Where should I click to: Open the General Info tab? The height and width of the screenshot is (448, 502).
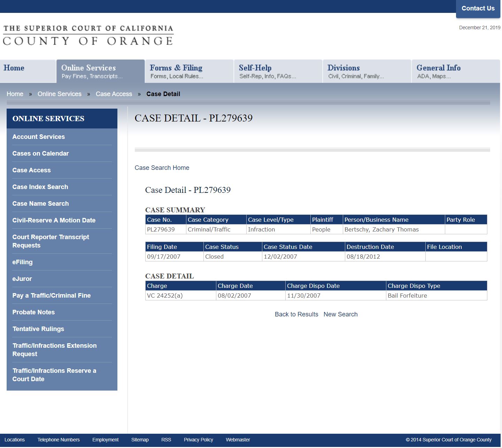click(x=456, y=71)
